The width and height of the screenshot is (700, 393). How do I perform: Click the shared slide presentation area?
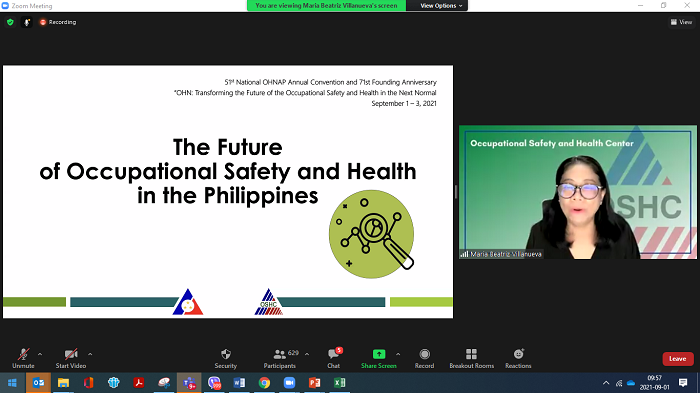228,192
